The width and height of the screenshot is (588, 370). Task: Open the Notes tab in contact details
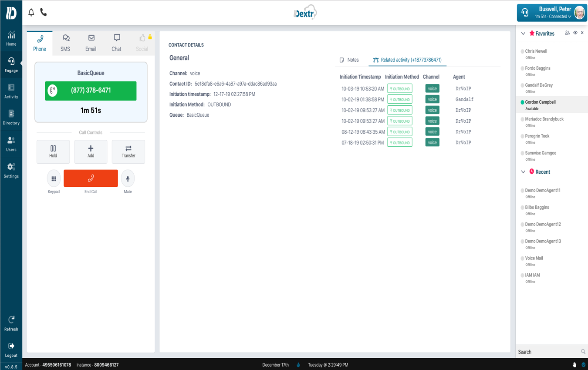[349, 60]
